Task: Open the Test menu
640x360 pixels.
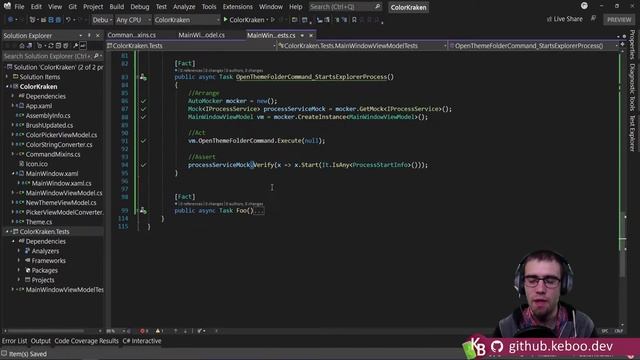Action: [x=161, y=7]
